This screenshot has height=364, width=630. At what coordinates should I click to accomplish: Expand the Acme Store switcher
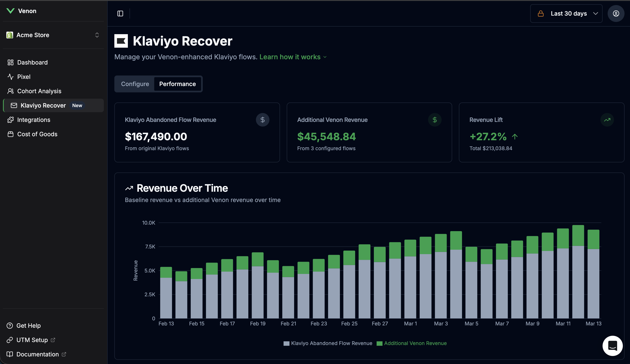(53, 35)
